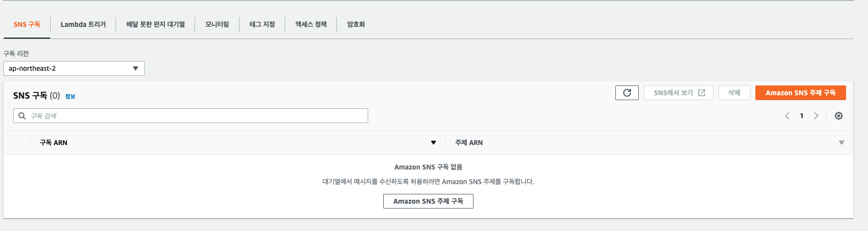Viewport: 868px width, 231px height.
Task: Open the 태그 지정 tab
Action: pyautogui.click(x=262, y=24)
